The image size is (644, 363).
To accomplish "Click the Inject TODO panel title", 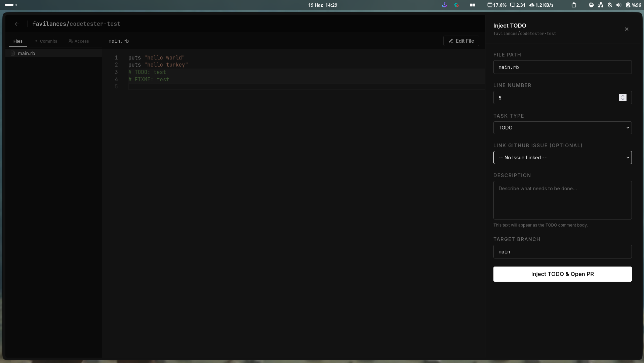I will (x=510, y=26).
